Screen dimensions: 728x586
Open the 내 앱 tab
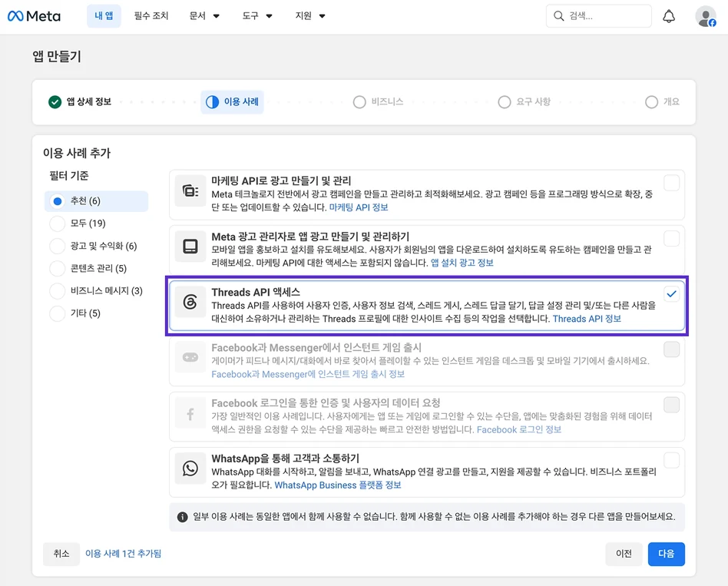click(104, 16)
